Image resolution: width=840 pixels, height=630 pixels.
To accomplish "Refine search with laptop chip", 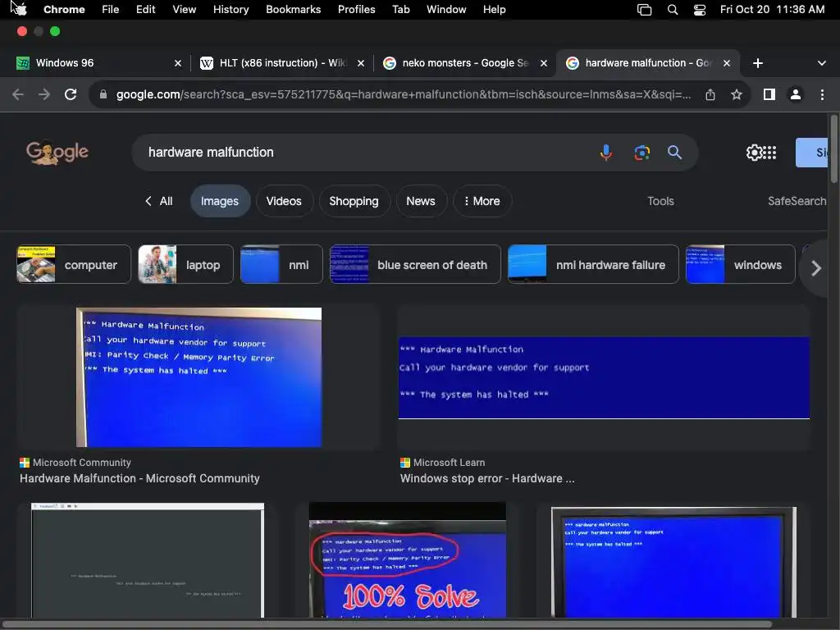I will [185, 265].
